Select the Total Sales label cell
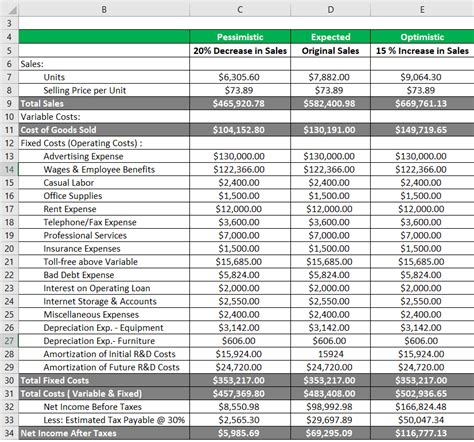This screenshot has width=474, height=442. [104, 103]
